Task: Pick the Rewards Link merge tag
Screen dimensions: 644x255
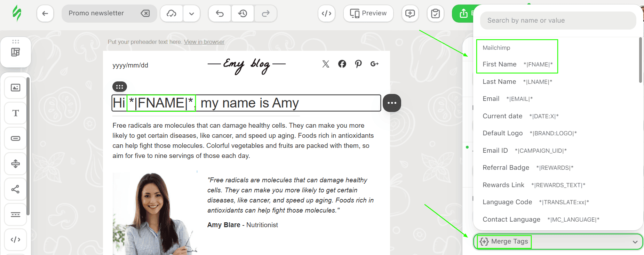Action: point(534,185)
